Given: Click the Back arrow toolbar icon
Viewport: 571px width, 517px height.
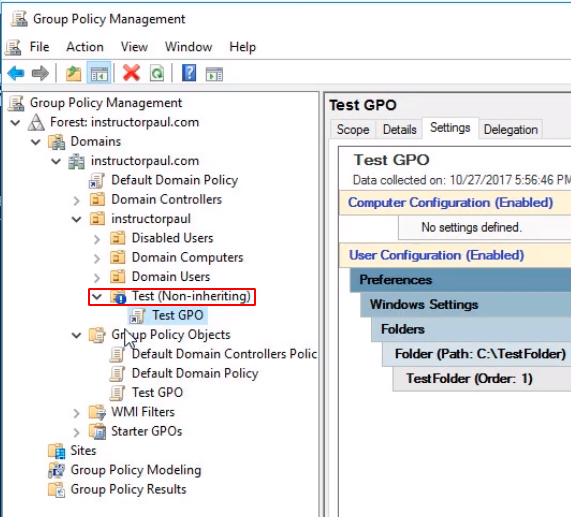Looking at the screenshot, I should (16, 73).
